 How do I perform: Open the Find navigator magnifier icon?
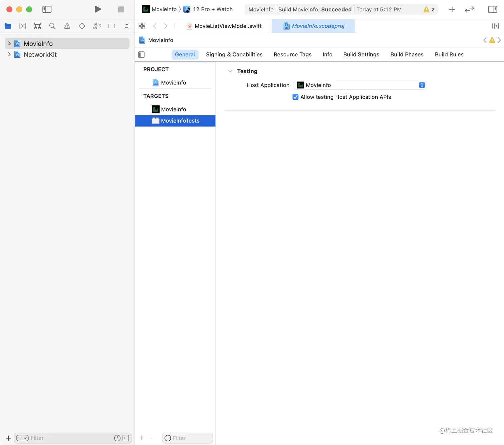pos(52,26)
